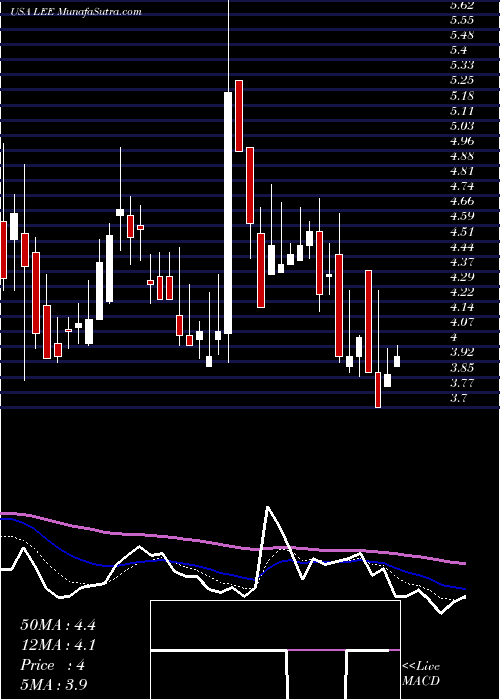Click the 5.18 price axis label
Image resolution: width=500 pixels, height=700 pixels.
462,96
